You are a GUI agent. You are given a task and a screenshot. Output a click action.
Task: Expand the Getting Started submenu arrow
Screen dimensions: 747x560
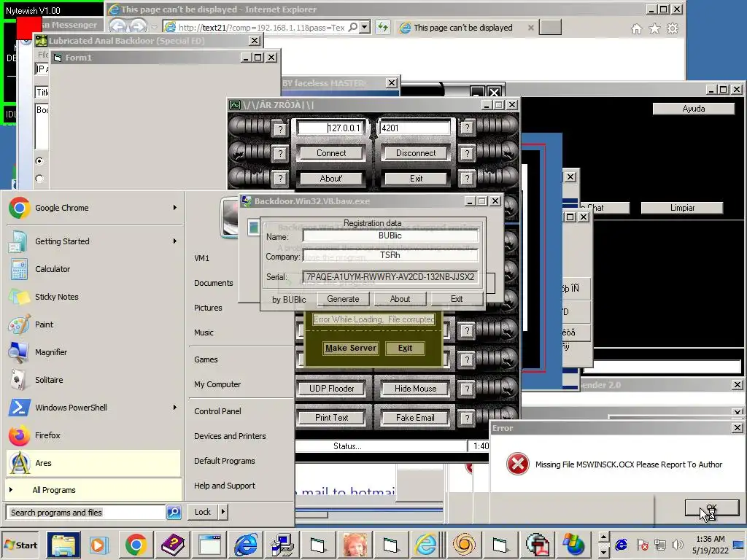pos(175,241)
